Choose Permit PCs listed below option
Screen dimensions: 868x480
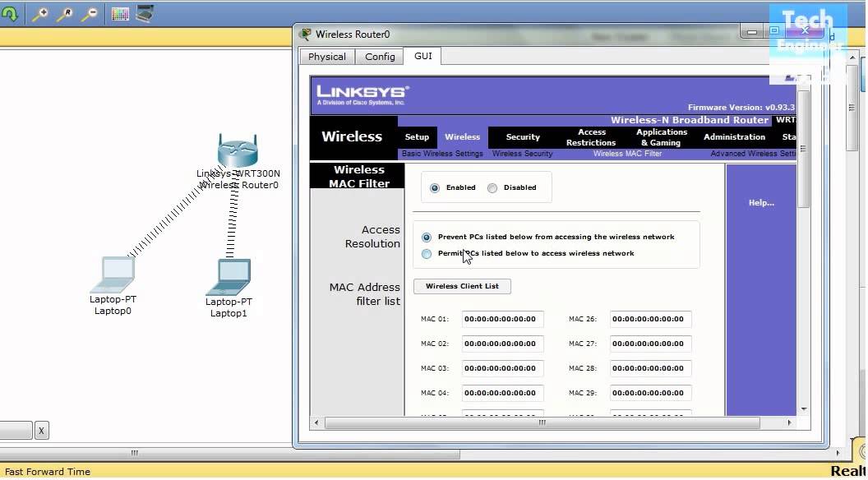pyautogui.click(x=427, y=254)
